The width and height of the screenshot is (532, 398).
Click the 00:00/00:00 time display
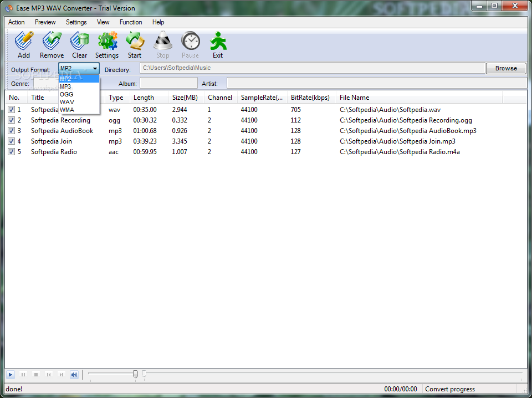pos(401,389)
